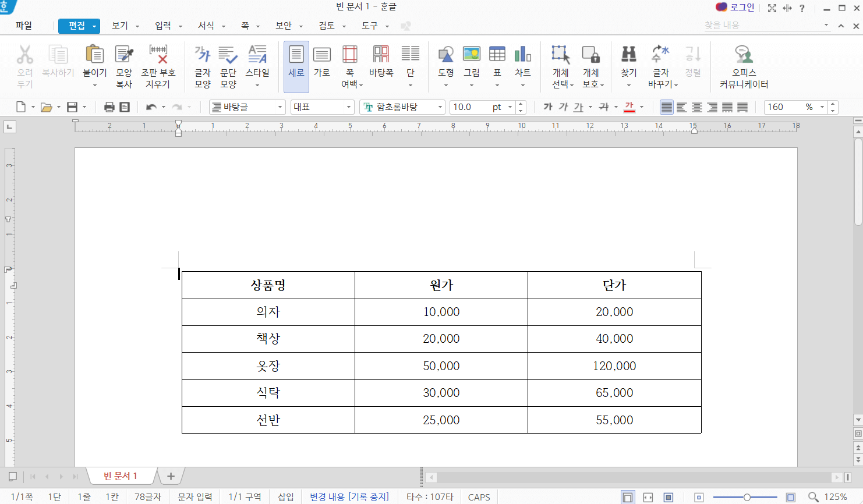Click the font color red 가 swatch
Viewport: 863px width, 504px height.
pyautogui.click(x=629, y=107)
